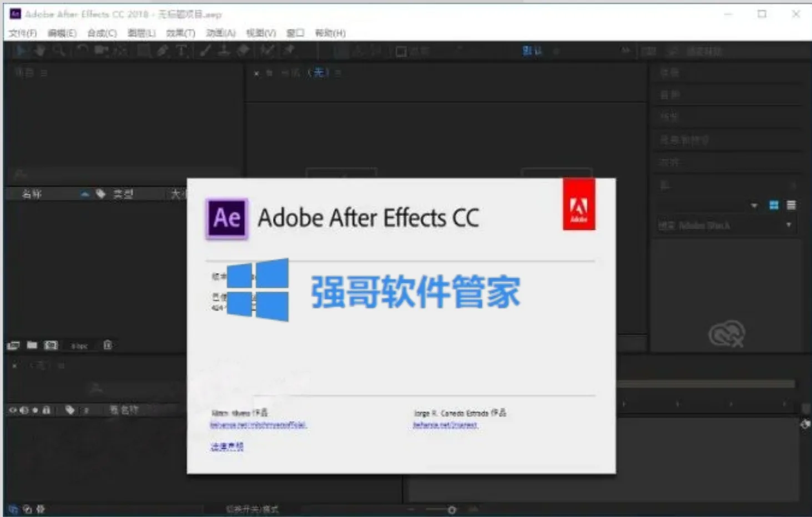Toggle Transfer Controls pane at timeline bottom
Viewport: 812px width, 517px height.
pyautogui.click(x=27, y=509)
